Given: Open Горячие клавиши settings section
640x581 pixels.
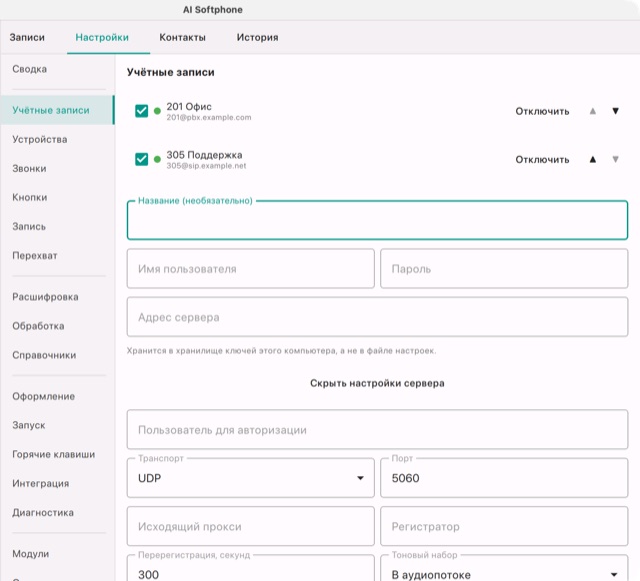Looking at the screenshot, I should (x=57, y=454).
